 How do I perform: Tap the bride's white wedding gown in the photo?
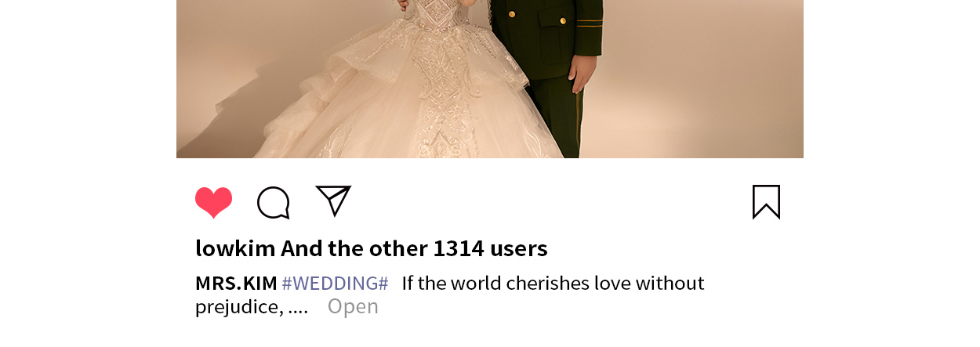408,86
